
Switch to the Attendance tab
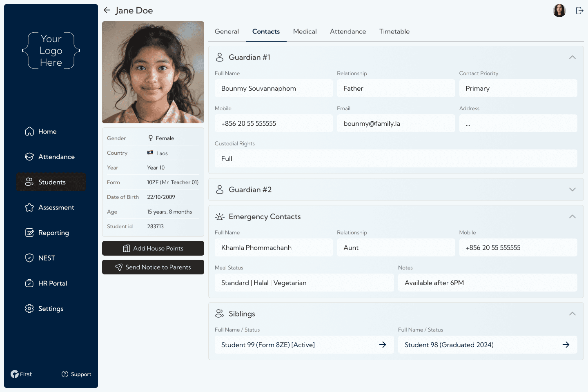click(348, 31)
